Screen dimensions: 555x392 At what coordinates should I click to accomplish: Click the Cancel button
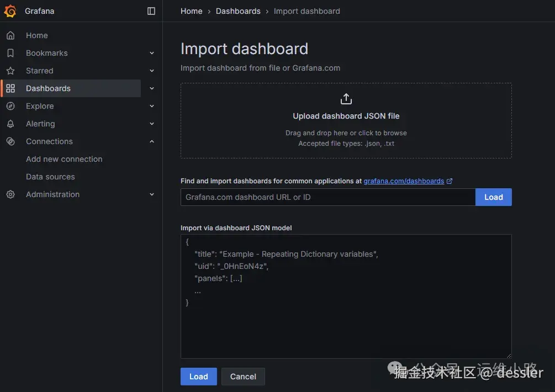pyautogui.click(x=243, y=377)
